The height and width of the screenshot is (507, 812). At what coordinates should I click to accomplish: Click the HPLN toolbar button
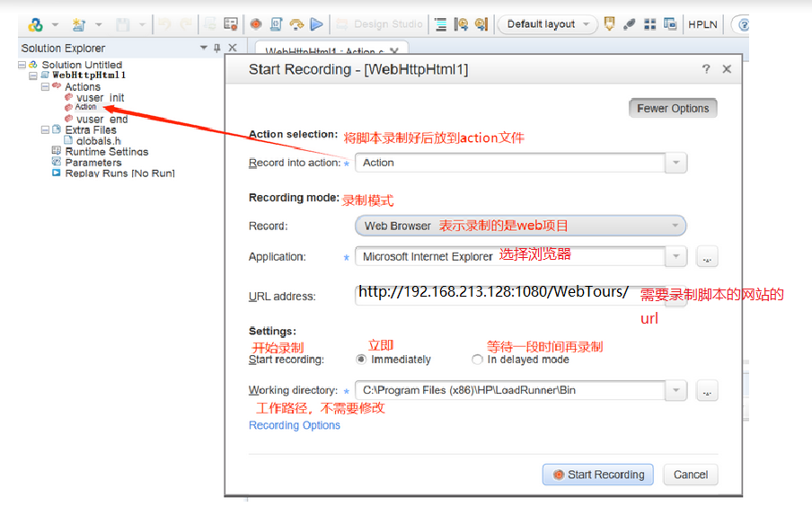702,24
